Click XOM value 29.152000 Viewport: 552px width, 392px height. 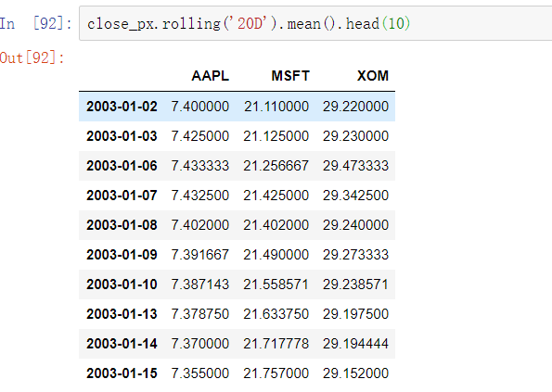355,373
